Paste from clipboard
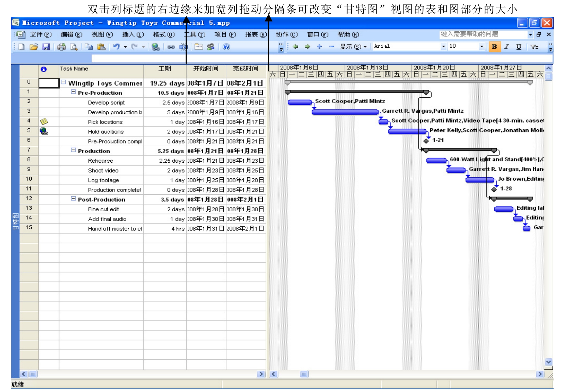The height and width of the screenshot is (392, 572). tap(101, 47)
